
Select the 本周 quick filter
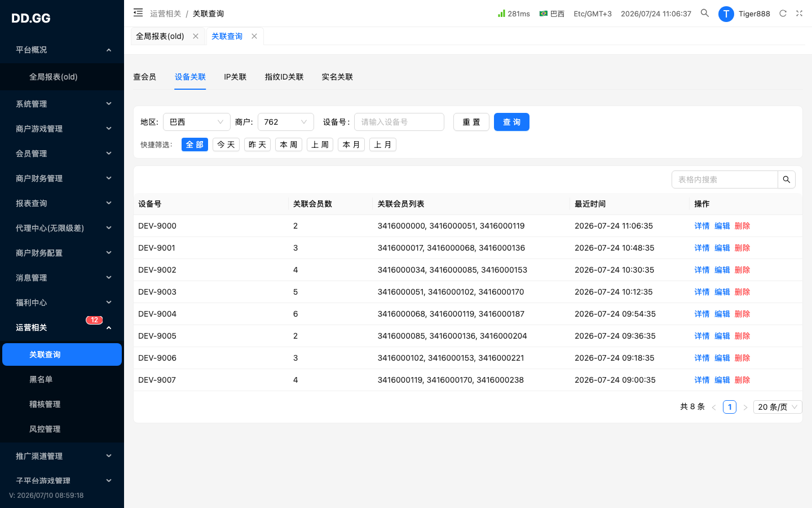coord(289,144)
